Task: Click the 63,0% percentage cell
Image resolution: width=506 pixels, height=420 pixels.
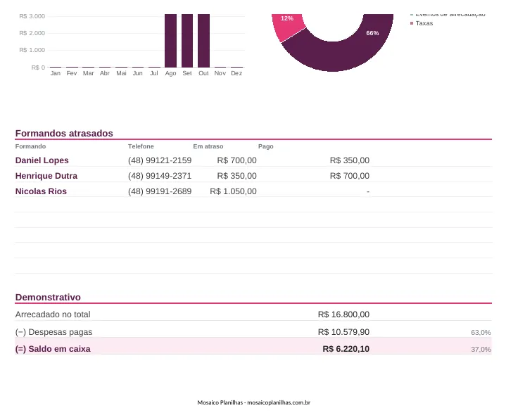Action: [x=481, y=333]
